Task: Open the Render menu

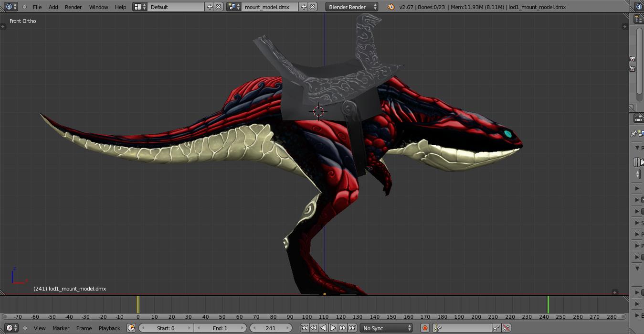Action: tap(74, 7)
